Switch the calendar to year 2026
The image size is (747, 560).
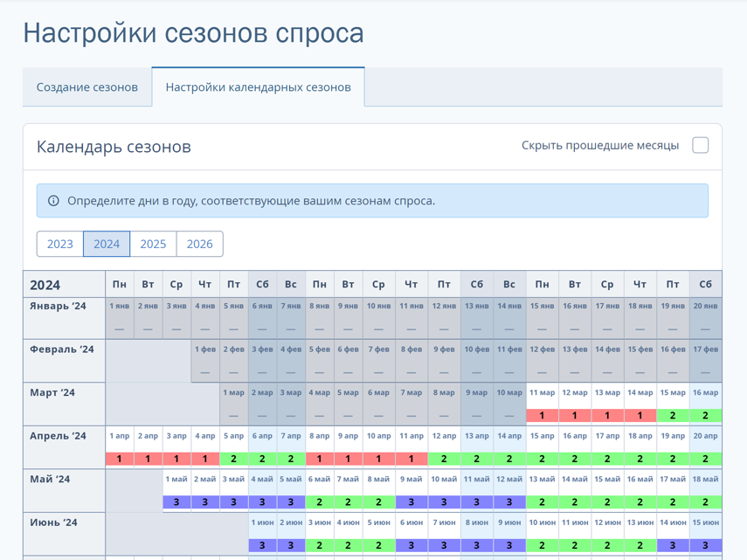(199, 244)
